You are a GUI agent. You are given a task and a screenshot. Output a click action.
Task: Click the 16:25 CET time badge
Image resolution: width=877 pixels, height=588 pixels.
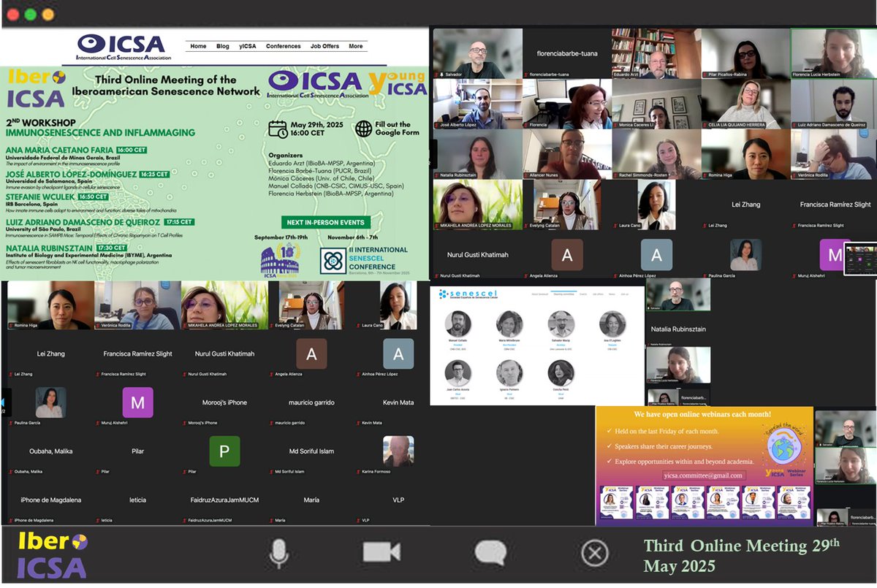click(153, 174)
